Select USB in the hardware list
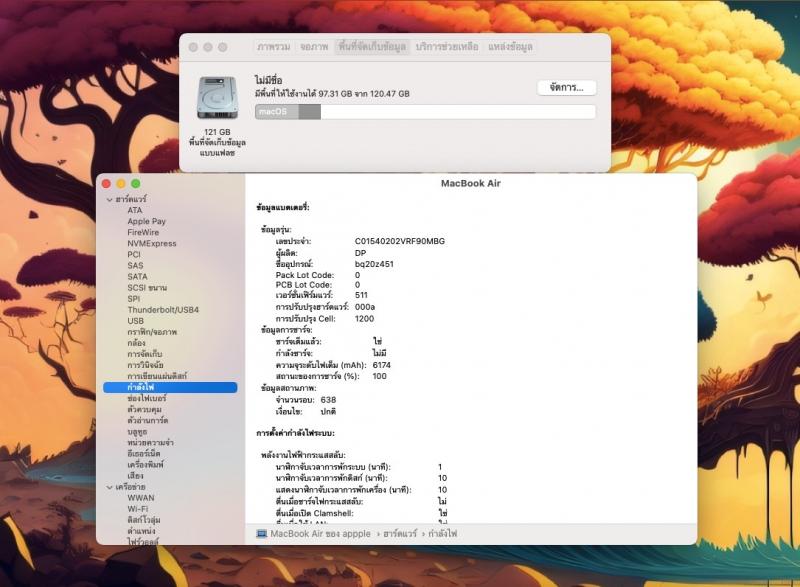Viewport: 800px width, 587px height. click(x=136, y=321)
